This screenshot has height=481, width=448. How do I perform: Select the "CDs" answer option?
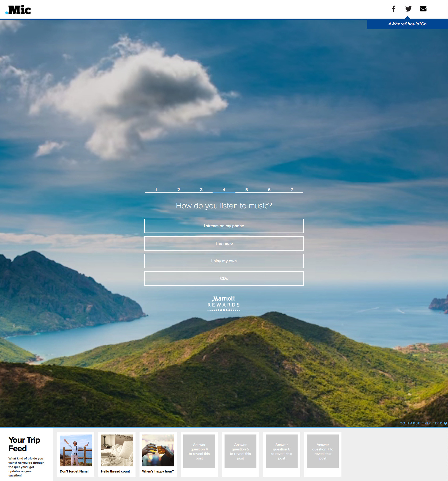pos(224,279)
